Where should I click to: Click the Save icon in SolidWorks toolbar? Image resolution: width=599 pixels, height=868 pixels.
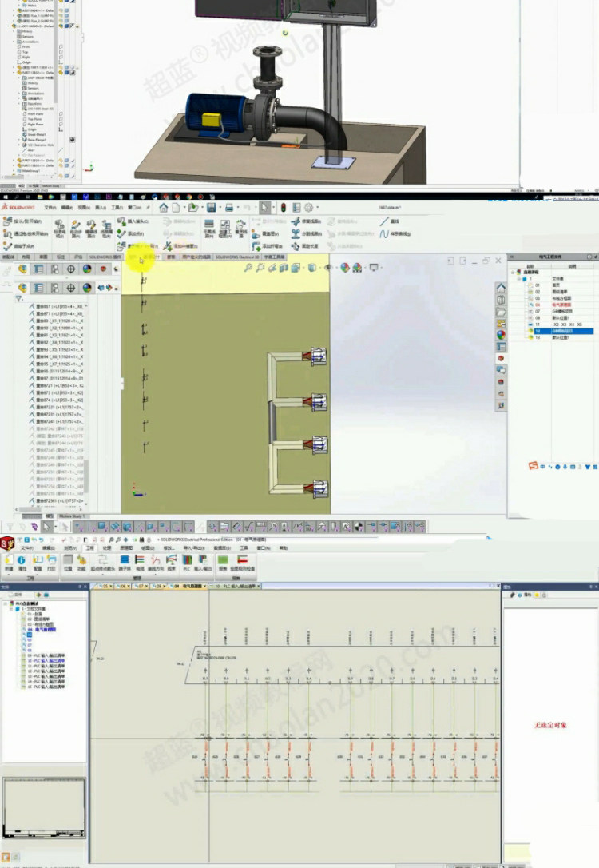pos(212,208)
